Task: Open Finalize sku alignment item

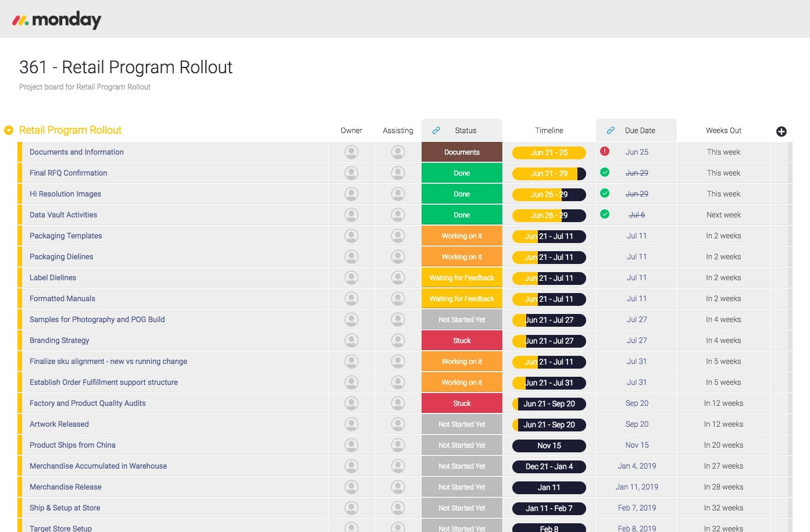Action: pos(108,361)
